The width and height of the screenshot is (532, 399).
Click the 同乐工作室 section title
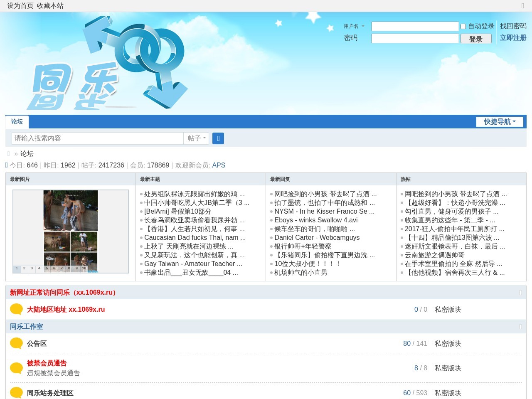pos(27,327)
